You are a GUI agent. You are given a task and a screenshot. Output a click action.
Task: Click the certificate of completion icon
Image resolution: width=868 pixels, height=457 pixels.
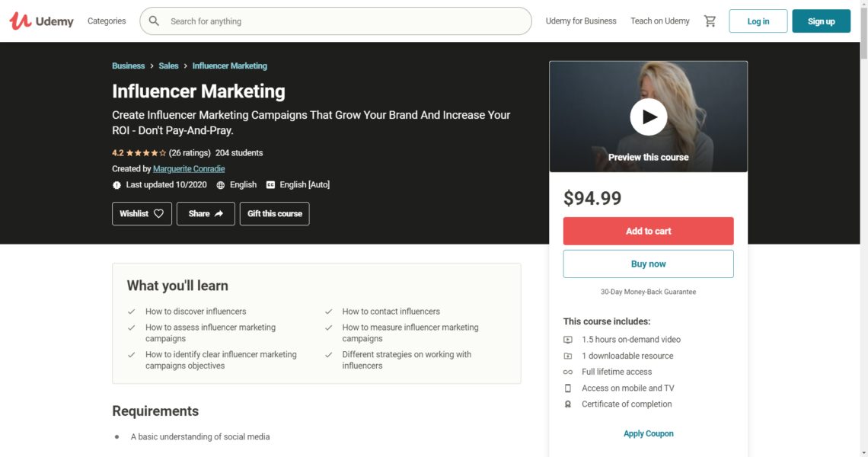click(x=567, y=404)
